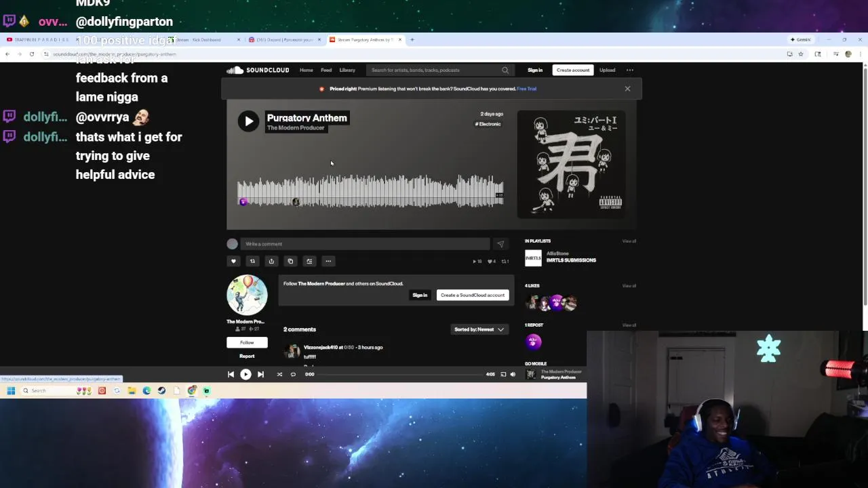Open header more options ellipsis menu
868x488 pixels.
[x=630, y=70]
